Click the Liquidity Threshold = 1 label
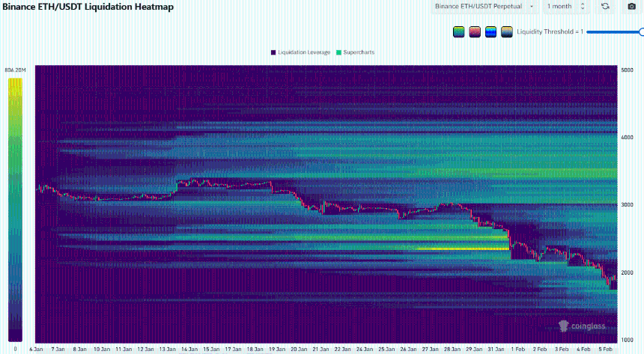Image resolution: width=644 pixels, height=354 pixels. tap(550, 31)
